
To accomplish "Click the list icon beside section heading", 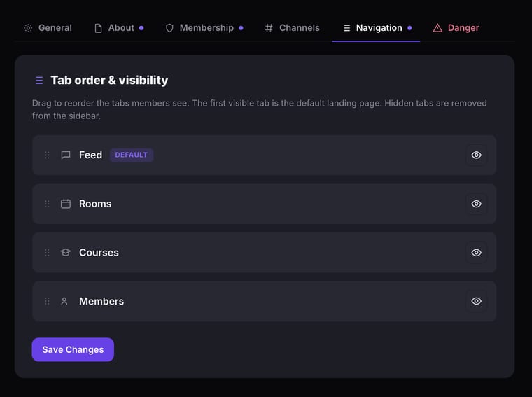I will point(39,81).
